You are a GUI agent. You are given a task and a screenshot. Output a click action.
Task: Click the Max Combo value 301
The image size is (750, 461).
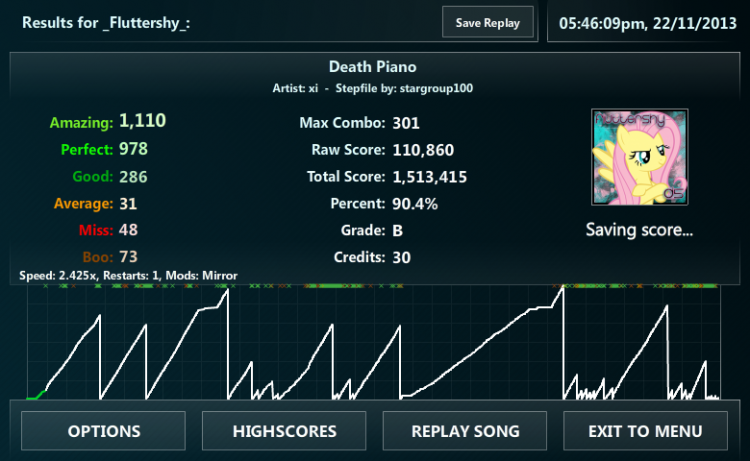pyautogui.click(x=406, y=123)
